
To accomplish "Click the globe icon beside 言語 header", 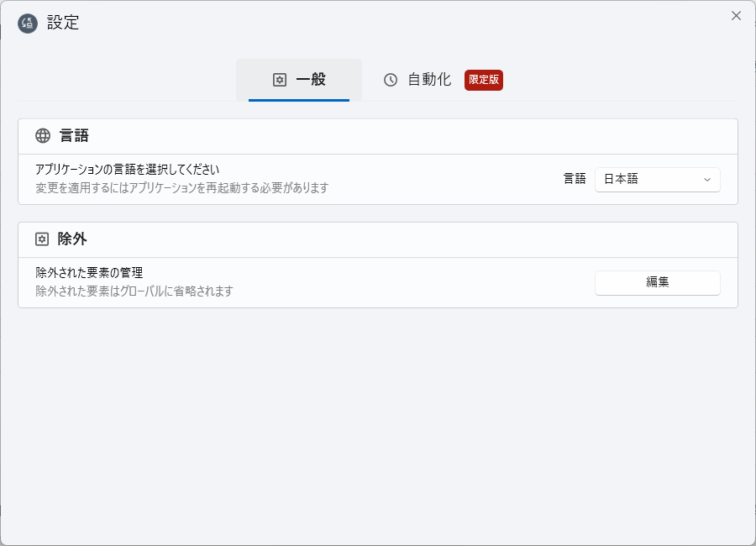I will click(x=43, y=136).
